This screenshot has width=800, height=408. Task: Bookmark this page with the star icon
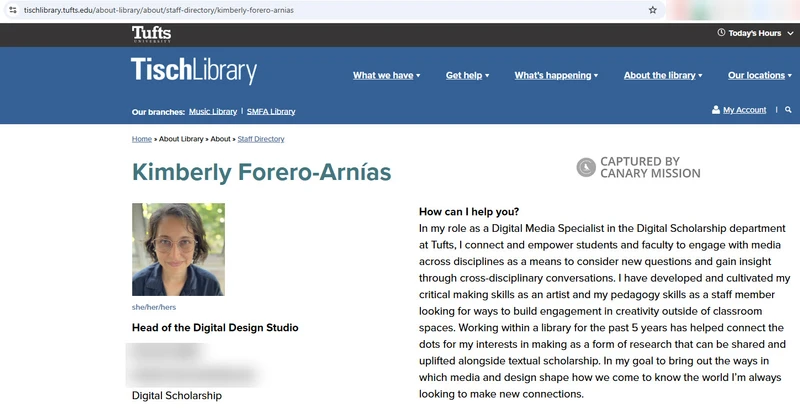coord(653,10)
